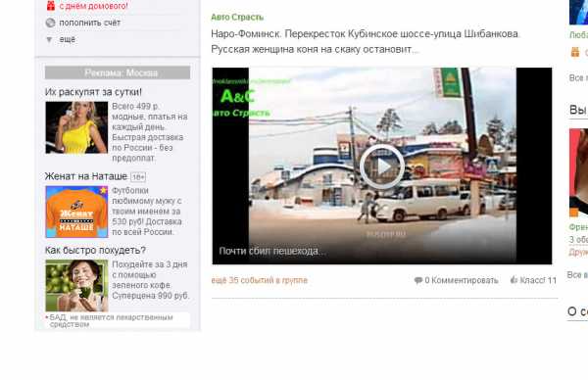
Task: Click the coin icon next to пополнить счёт
Action: point(50,23)
